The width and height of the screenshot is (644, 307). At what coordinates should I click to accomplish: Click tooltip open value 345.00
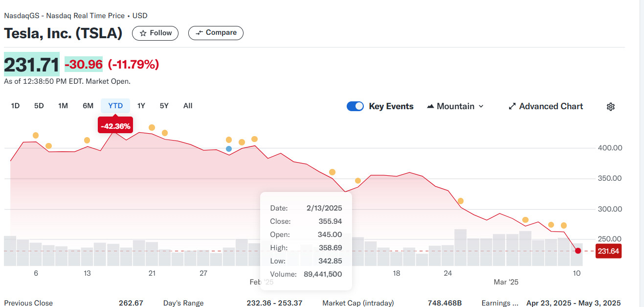(x=330, y=235)
